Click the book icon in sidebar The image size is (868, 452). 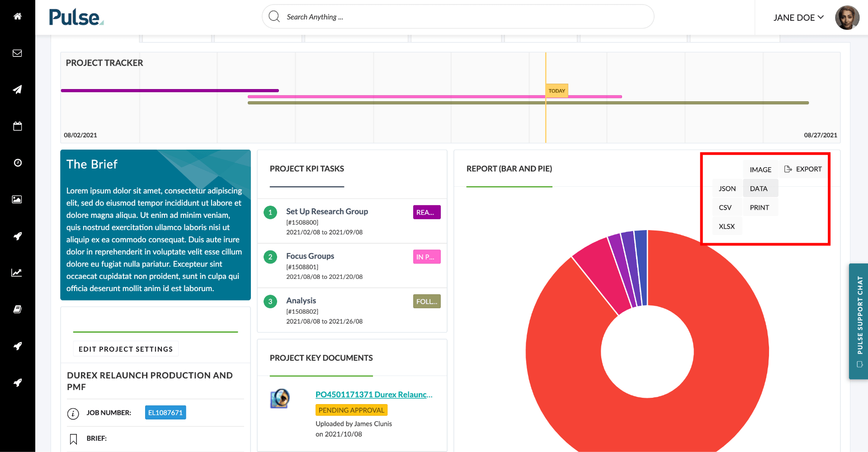click(17, 309)
